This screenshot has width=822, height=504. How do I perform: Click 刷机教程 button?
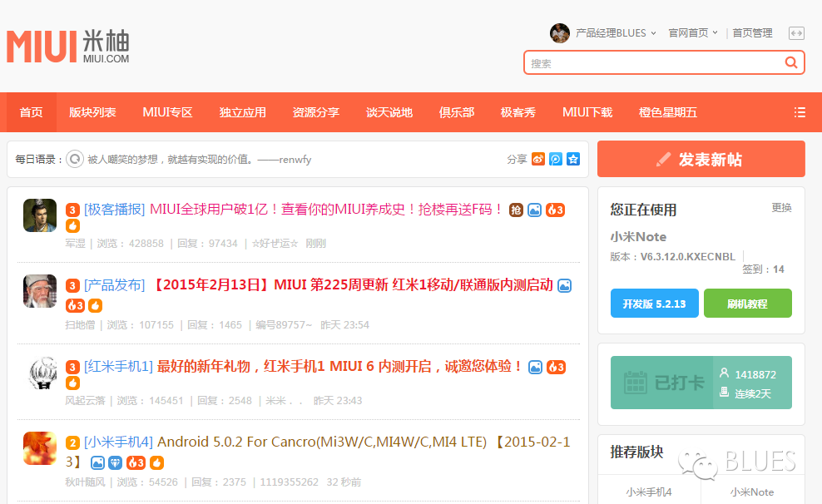(x=748, y=304)
